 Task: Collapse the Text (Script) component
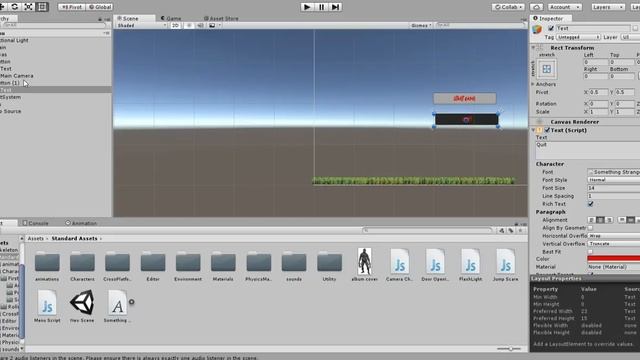(x=533, y=130)
